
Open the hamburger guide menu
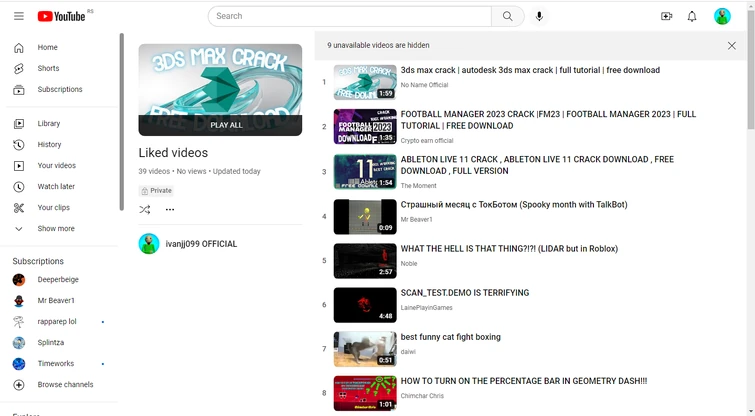pos(19,16)
